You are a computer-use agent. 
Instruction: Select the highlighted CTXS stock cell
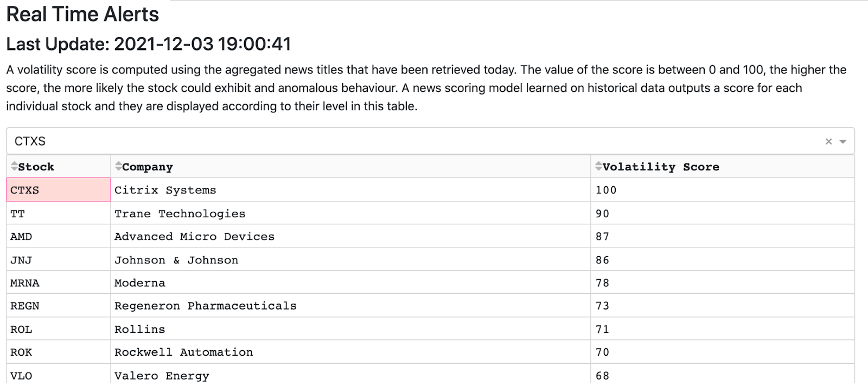pyautogui.click(x=59, y=190)
